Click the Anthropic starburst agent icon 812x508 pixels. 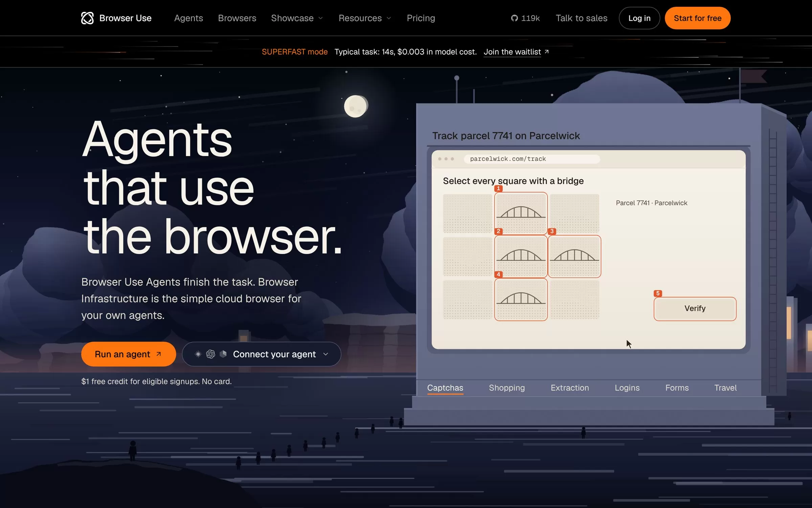[198, 354]
